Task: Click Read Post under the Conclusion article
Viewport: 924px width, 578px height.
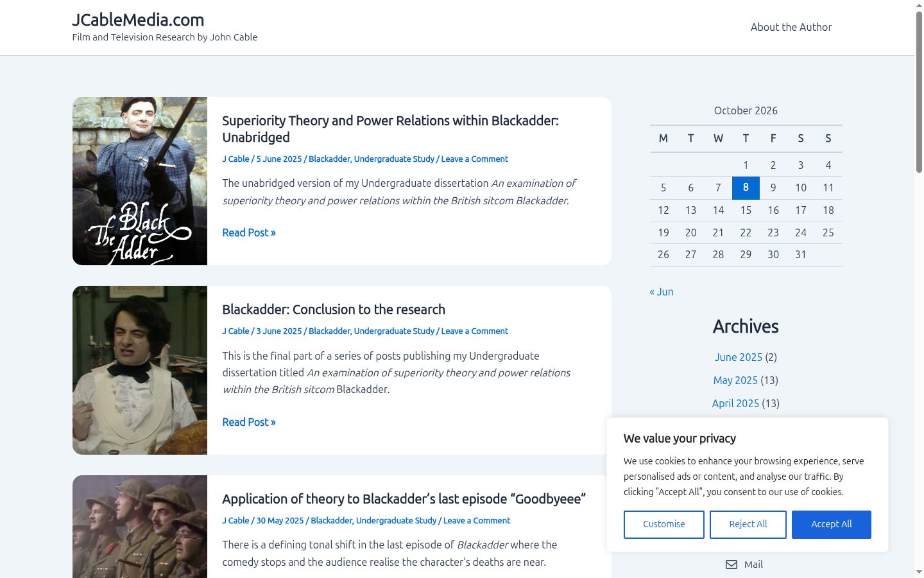Action: [249, 422]
